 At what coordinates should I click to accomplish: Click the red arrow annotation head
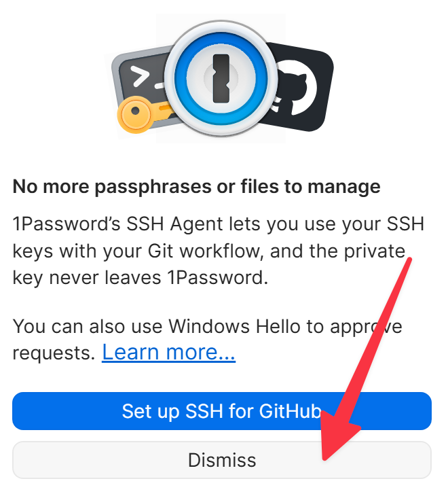coord(341,436)
